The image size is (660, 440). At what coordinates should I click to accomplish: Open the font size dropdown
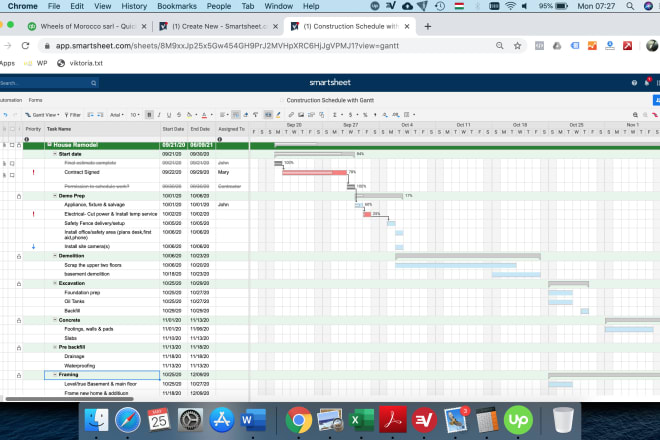(136, 115)
